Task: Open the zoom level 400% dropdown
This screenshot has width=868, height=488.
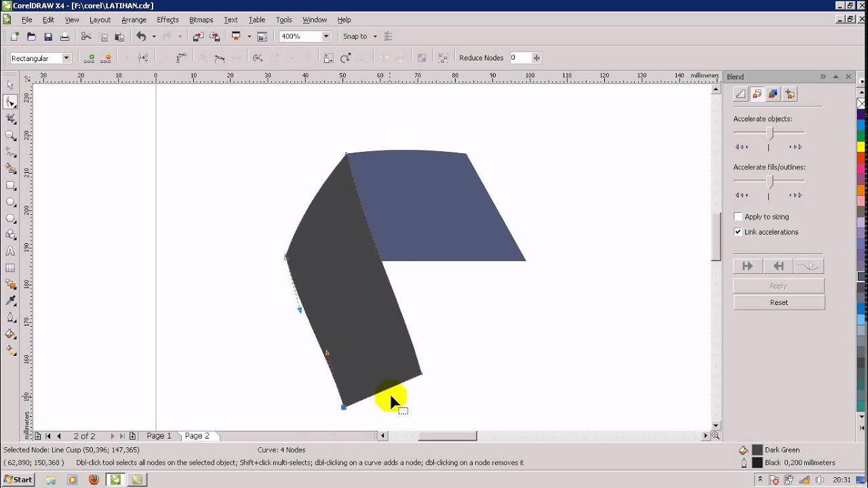Action: tap(326, 37)
